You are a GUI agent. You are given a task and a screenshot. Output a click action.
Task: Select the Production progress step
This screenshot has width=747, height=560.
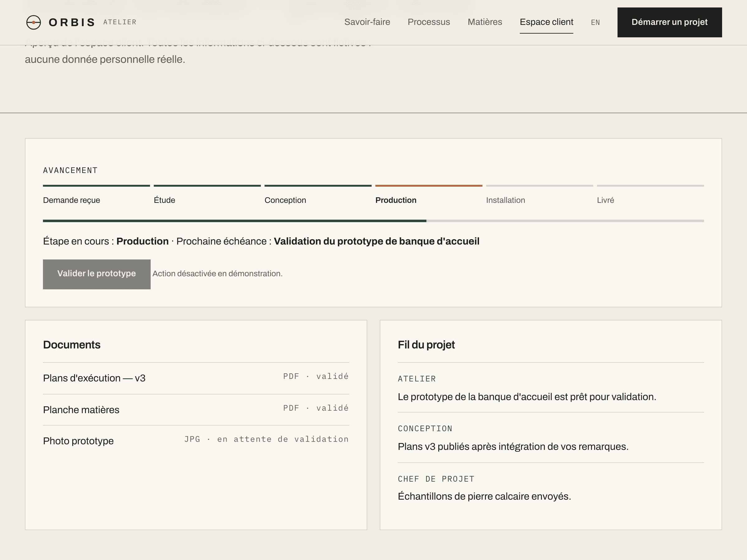(x=429, y=195)
